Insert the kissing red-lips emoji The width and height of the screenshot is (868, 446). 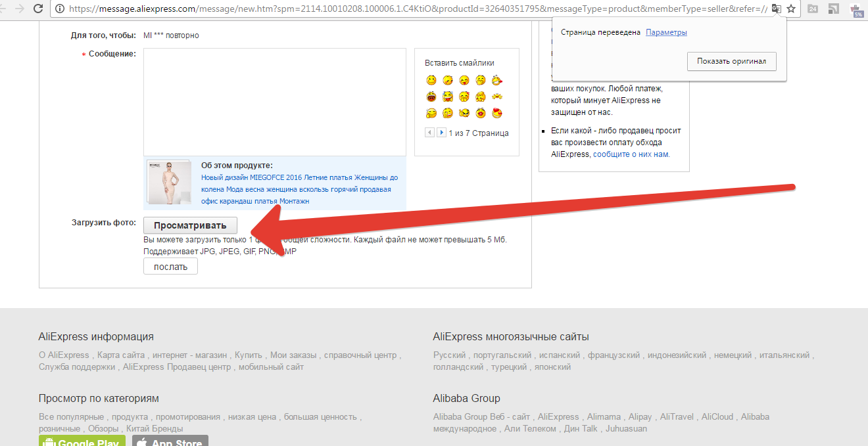[x=481, y=113]
